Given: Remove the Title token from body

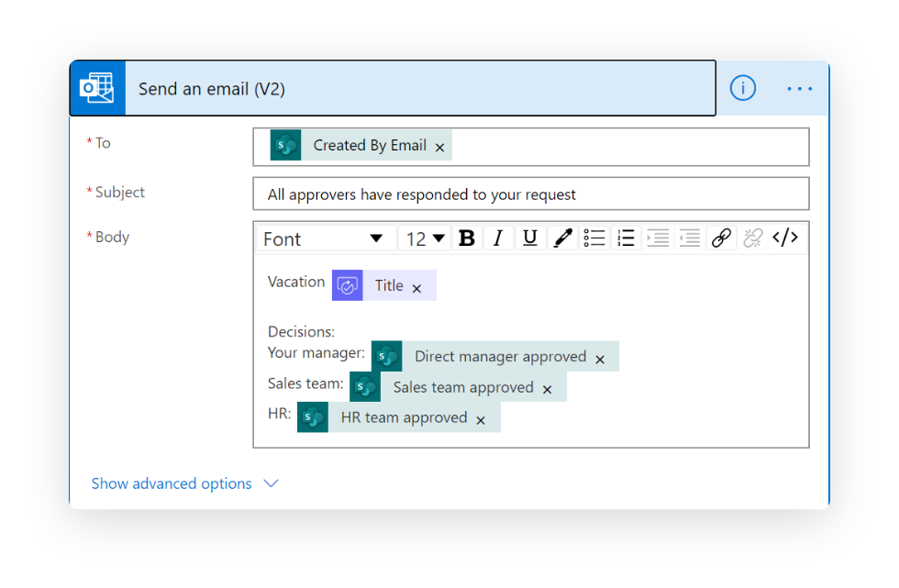Looking at the screenshot, I should pyautogui.click(x=416, y=288).
